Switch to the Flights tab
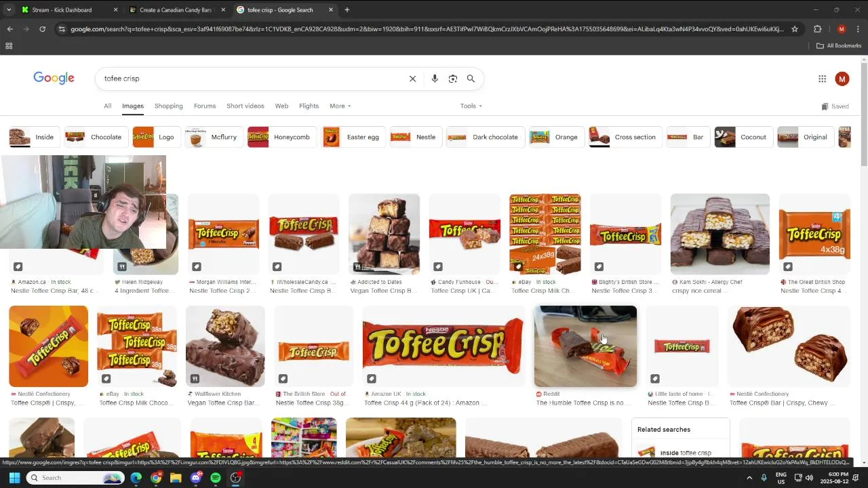Viewport: 868px width, 488px height. point(309,106)
